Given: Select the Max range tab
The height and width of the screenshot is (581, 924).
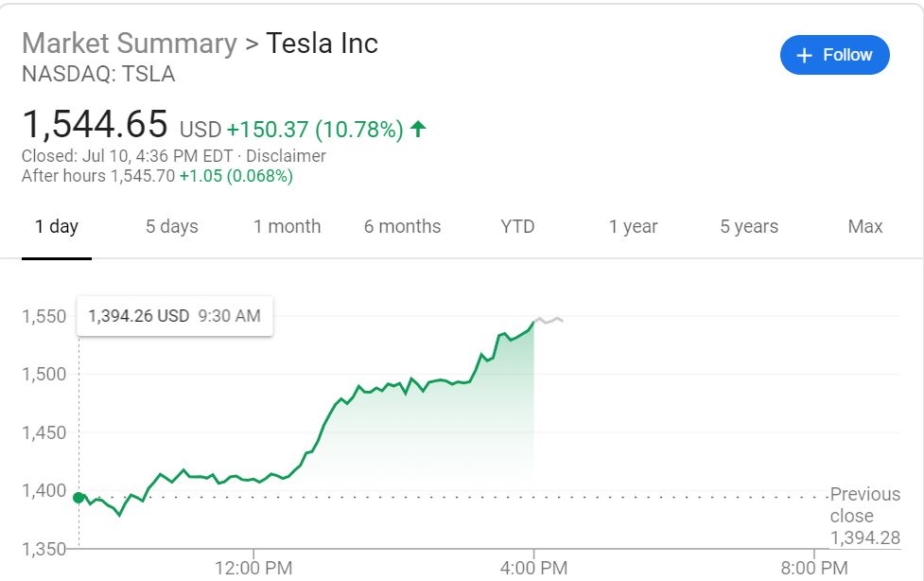Looking at the screenshot, I should [864, 226].
